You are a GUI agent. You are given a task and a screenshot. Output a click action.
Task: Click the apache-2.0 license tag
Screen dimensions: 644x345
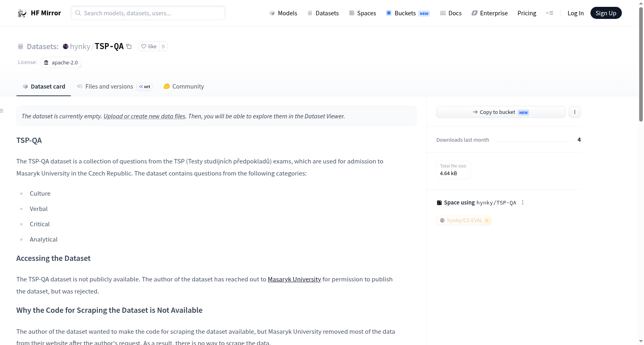(61, 63)
